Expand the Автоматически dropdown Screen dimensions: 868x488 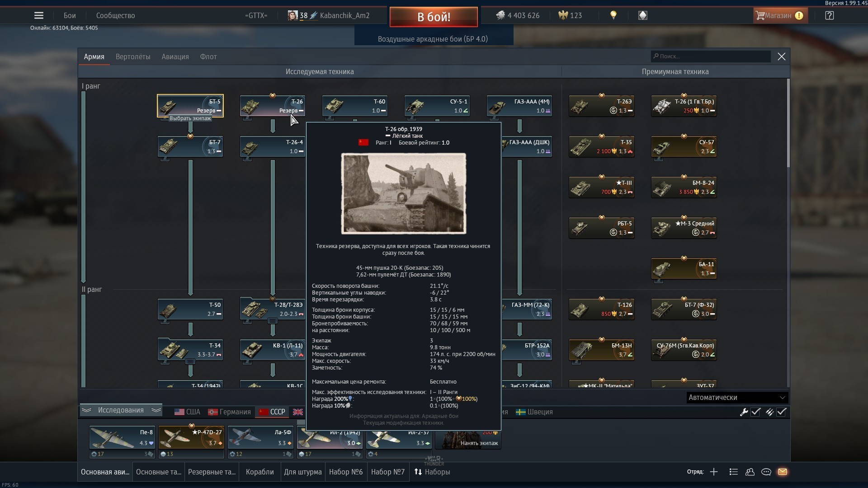click(736, 398)
